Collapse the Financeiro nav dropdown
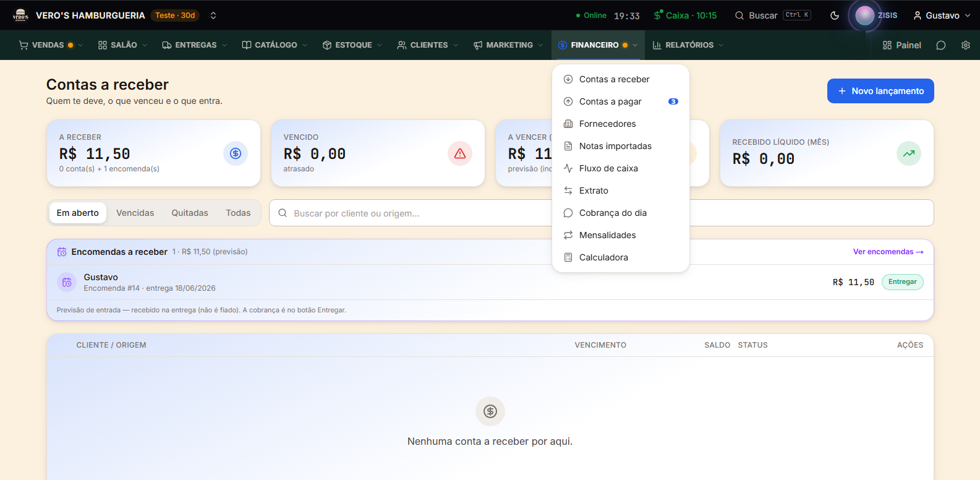 [x=598, y=45]
